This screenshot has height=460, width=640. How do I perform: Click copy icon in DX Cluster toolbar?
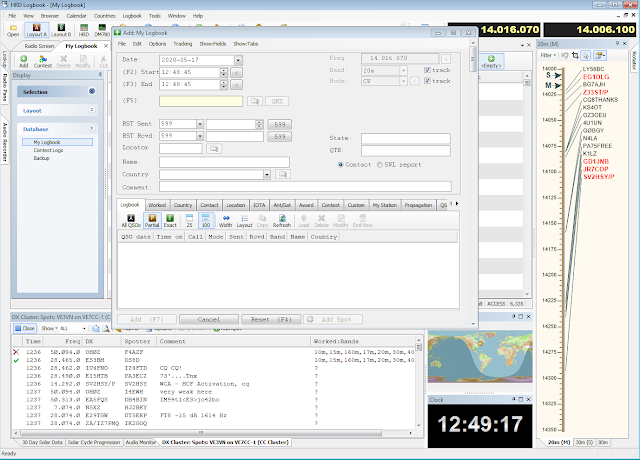(x=96, y=328)
